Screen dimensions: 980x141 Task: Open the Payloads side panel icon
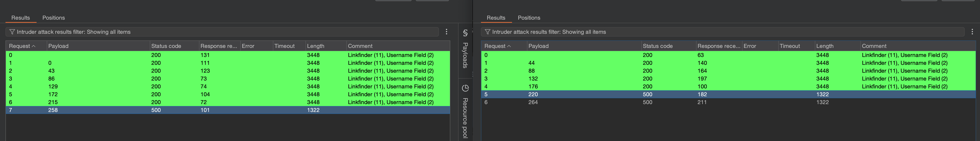(x=465, y=33)
